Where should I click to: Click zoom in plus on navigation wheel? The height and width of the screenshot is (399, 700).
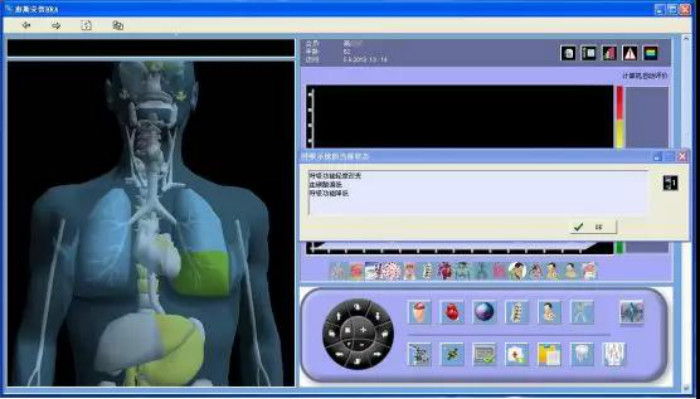363,330
